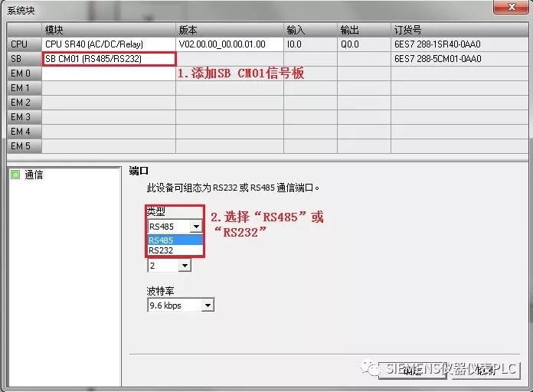Click the 确定 confirm button
Image resolution: width=533 pixels, height=392 pixels.
[412, 370]
